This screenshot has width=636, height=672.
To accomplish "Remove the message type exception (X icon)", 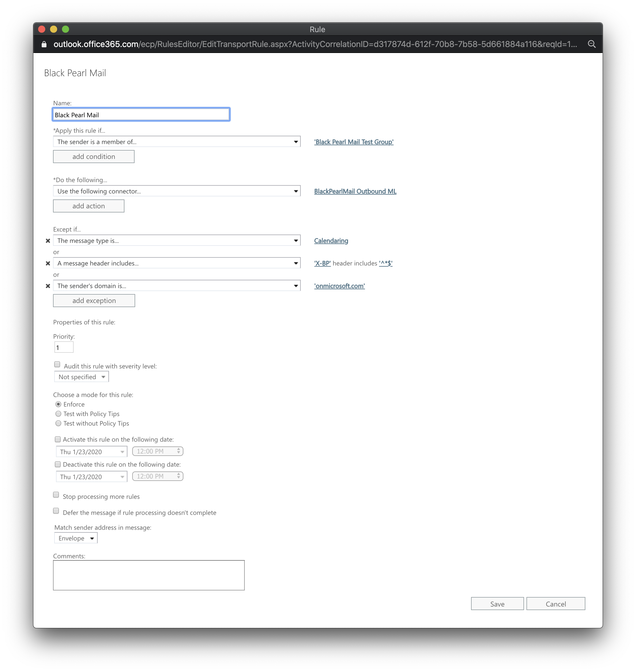I will (x=48, y=240).
